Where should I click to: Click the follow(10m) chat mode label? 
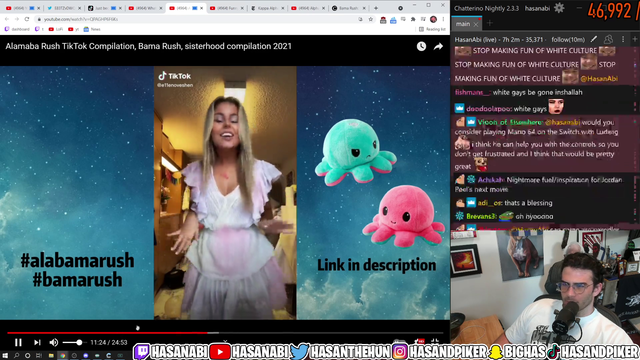(568, 40)
